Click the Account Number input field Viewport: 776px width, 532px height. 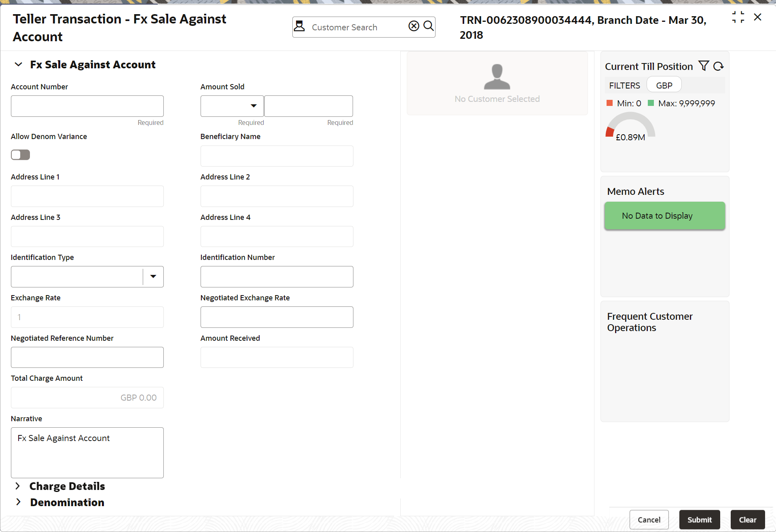click(87, 106)
